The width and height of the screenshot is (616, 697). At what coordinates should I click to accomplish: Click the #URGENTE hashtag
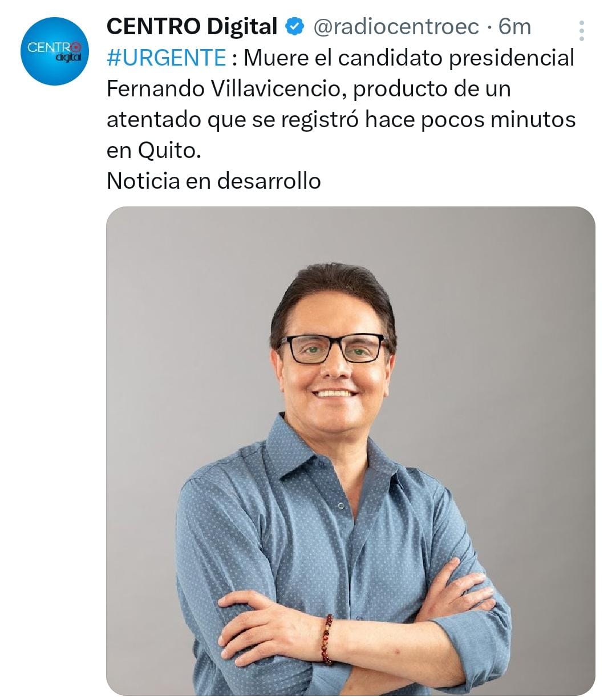[167, 58]
